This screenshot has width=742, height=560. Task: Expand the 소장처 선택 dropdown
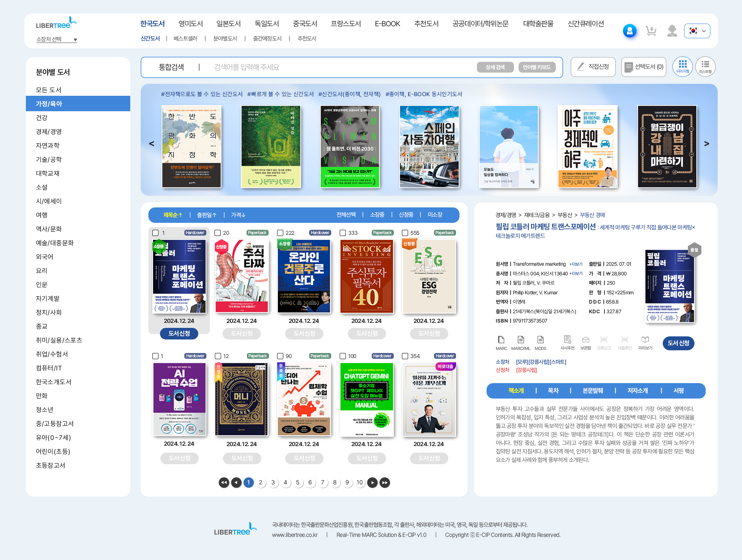[56, 39]
